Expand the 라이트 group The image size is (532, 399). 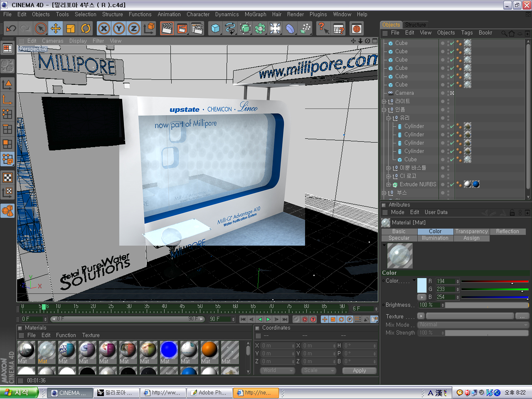point(384,101)
